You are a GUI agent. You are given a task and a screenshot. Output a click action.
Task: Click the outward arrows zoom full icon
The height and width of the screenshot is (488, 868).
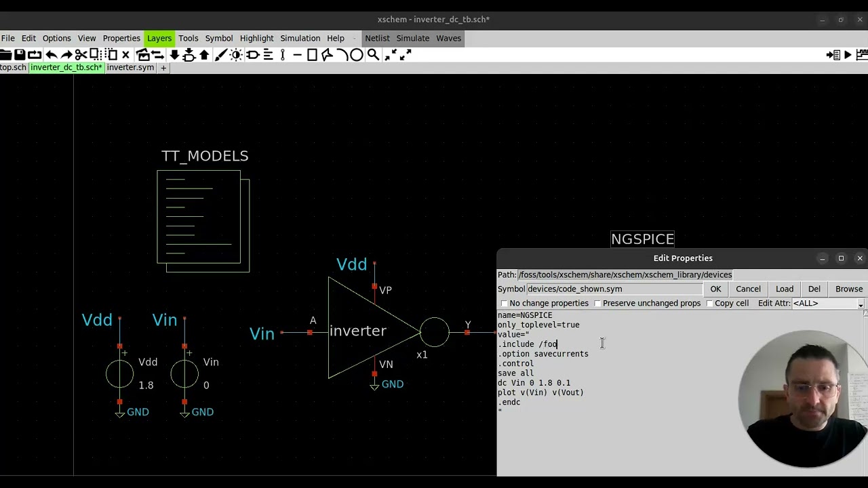(406, 55)
